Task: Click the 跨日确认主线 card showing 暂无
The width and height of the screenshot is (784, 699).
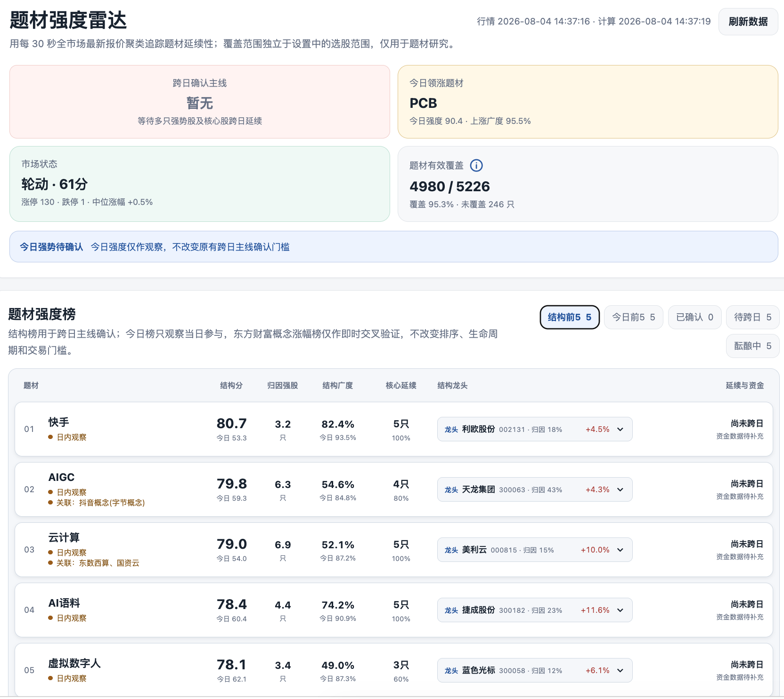Action: click(200, 102)
